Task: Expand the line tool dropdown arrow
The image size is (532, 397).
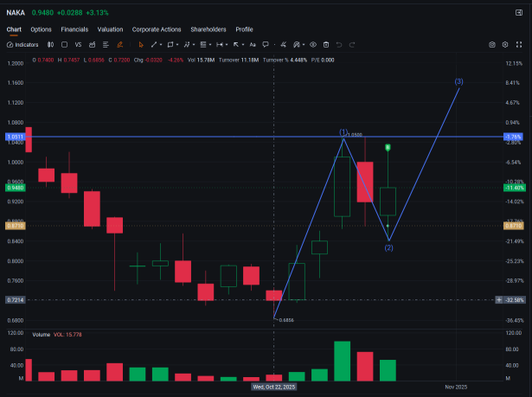Action: click(x=161, y=45)
